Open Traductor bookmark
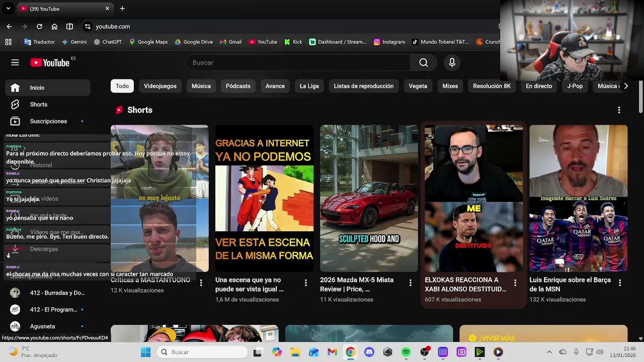Viewport: 644px width, 362px height. pos(39,42)
